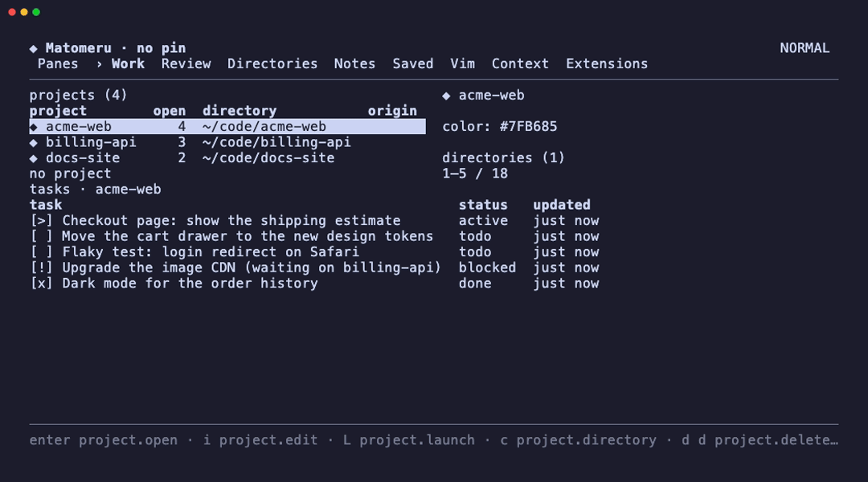Viewport: 868px width, 482px height.
Task: Click the ~/code/docs-site directory path
Action: pos(268,157)
